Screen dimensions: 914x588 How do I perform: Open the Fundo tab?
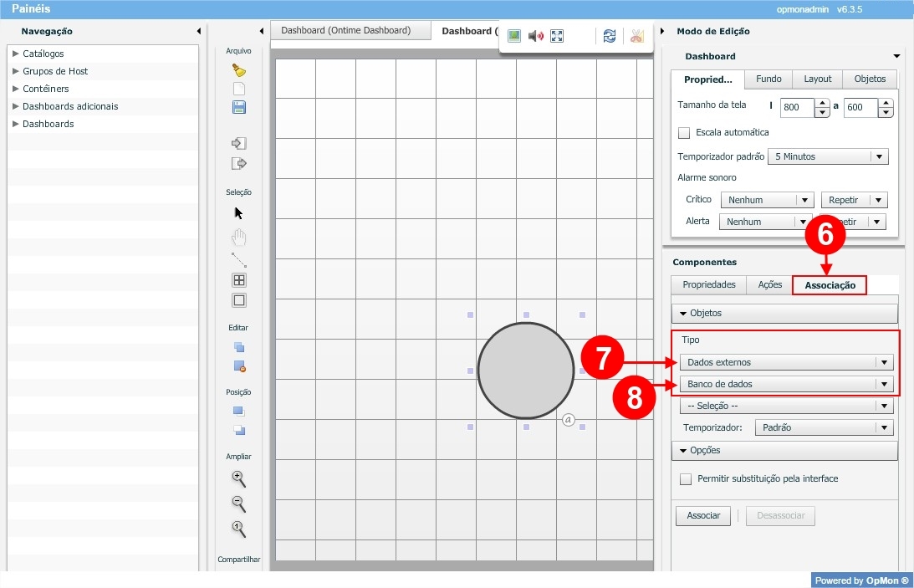pyautogui.click(x=768, y=79)
